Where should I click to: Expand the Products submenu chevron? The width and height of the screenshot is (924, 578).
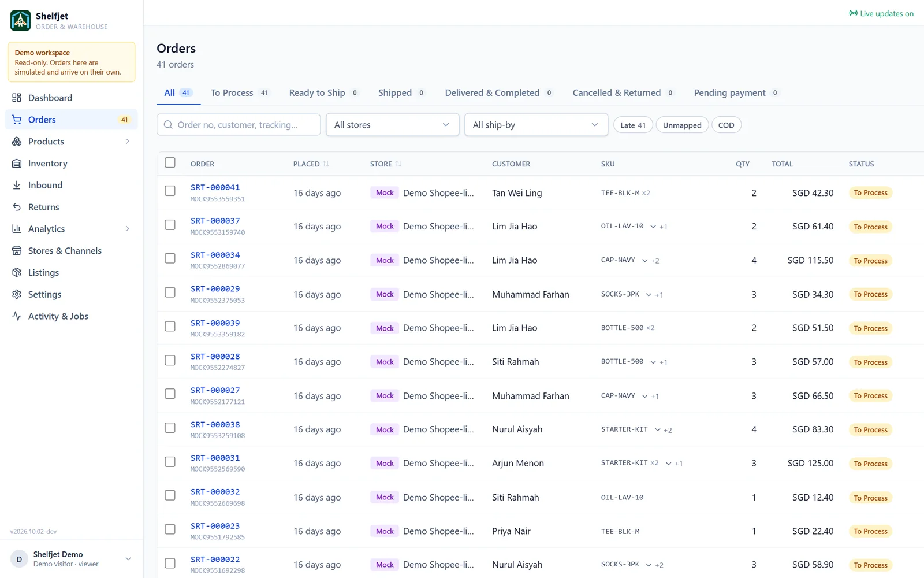[128, 142]
